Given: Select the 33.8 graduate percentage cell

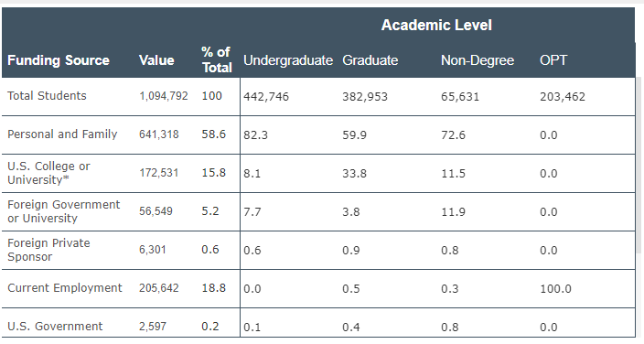Looking at the screenshot, I should tap(354, 174).
